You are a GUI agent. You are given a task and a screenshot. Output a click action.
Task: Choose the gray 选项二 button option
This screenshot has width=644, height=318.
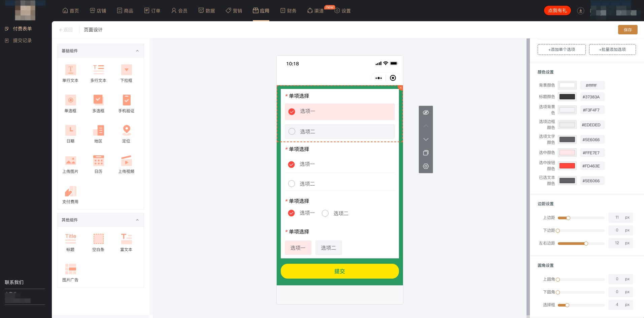tap(329, 248)
